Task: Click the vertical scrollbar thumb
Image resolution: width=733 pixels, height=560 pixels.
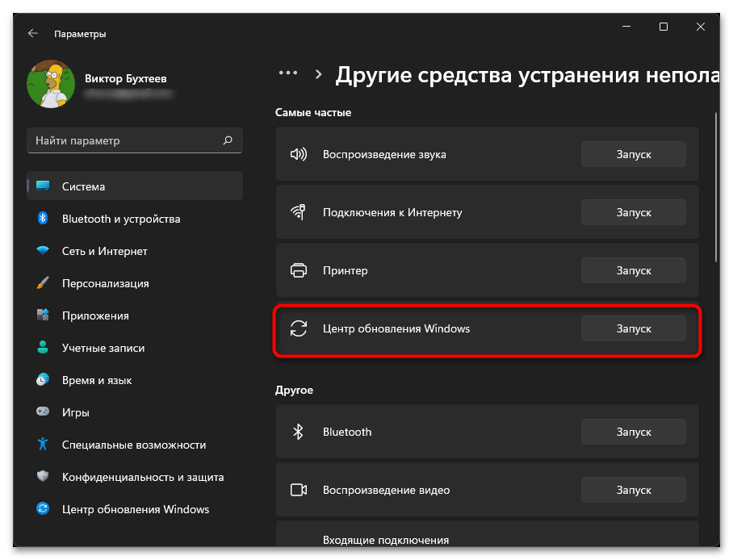Action: click(x=716, y=187)
